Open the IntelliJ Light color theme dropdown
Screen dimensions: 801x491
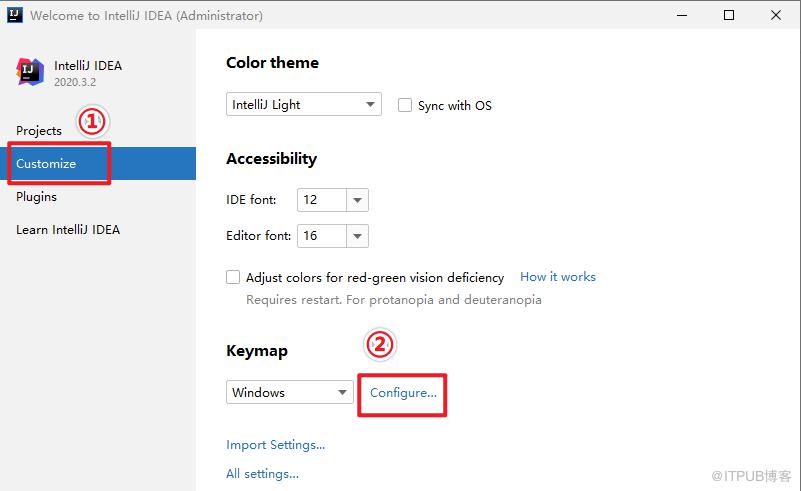[x=303, y=104]
